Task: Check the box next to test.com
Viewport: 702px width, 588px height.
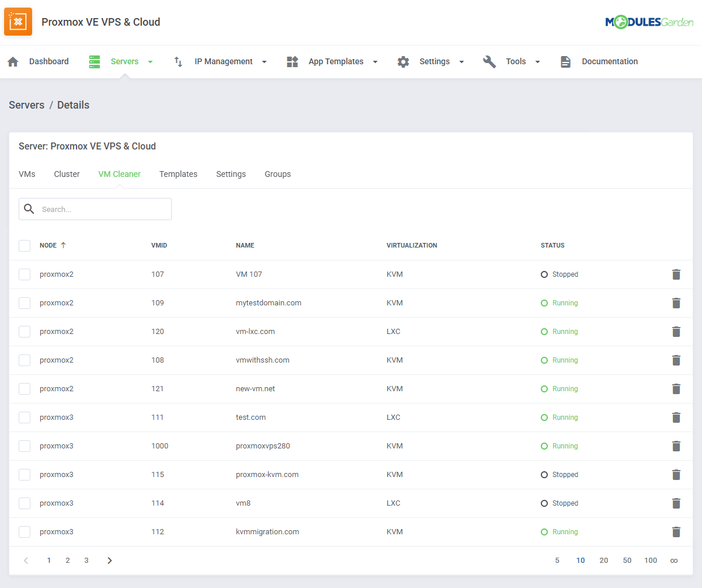Action: pyautogui.click(x=24, y=417)
